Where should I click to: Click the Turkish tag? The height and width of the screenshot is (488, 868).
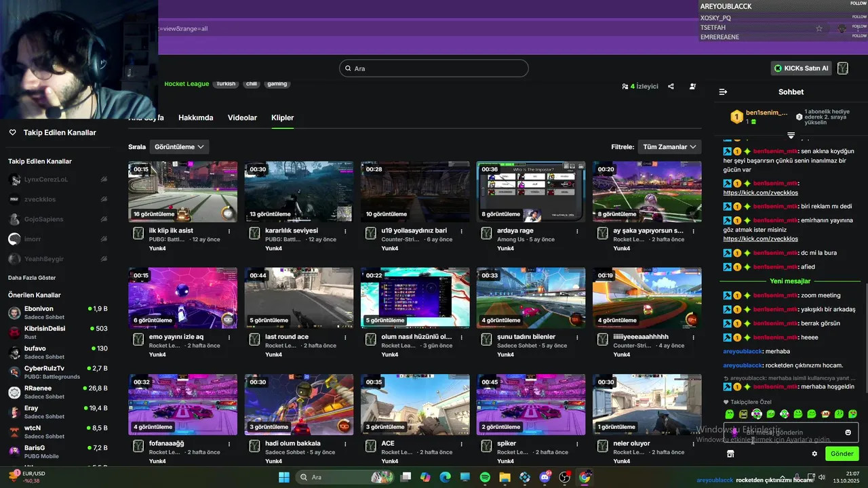pos(226,84)
